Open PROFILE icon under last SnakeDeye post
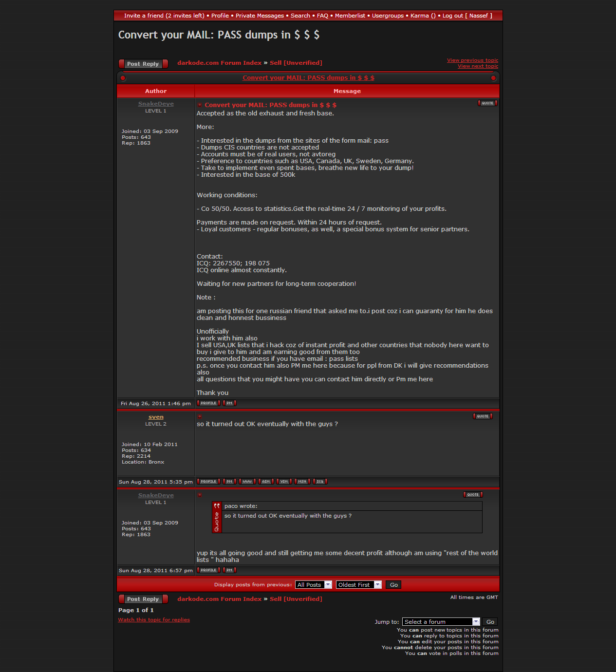This screenshot has width=616, height=672. click(x=208, y=570)
